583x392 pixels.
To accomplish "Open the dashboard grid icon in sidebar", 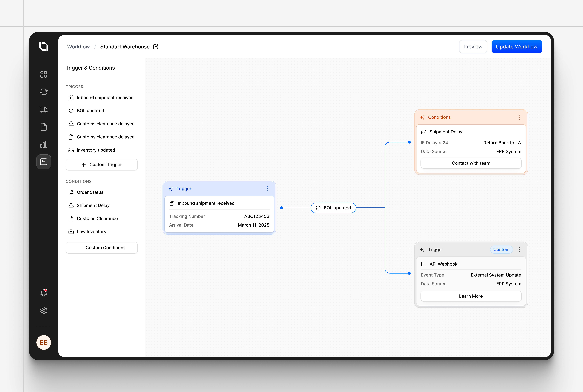I will (x=44, y=74).
